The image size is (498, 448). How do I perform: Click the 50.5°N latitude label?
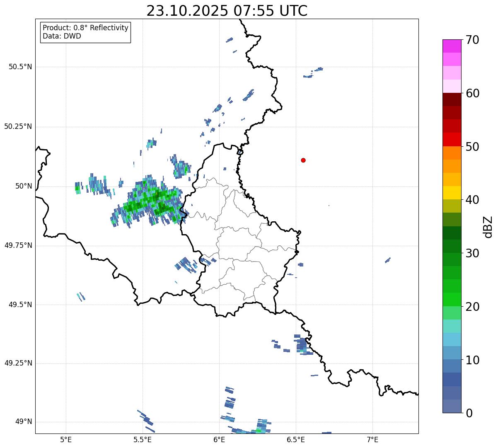[x=20, y=67]
